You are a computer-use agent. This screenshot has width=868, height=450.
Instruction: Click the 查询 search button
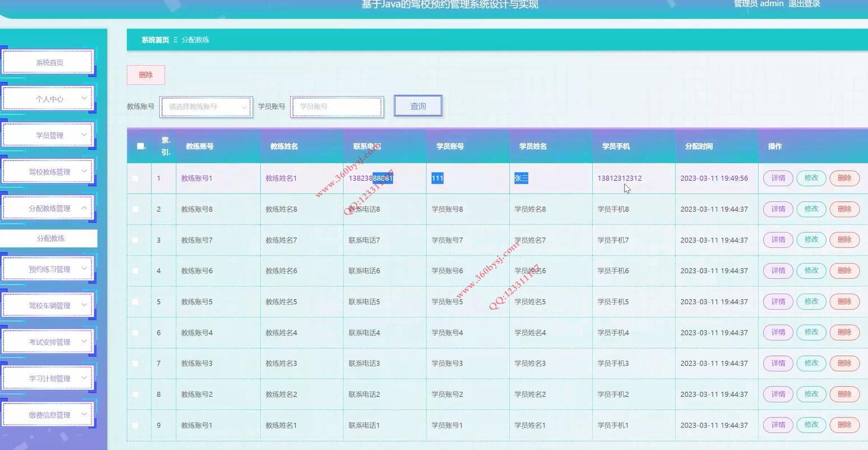pyautogui.click(x=418, y=106)
